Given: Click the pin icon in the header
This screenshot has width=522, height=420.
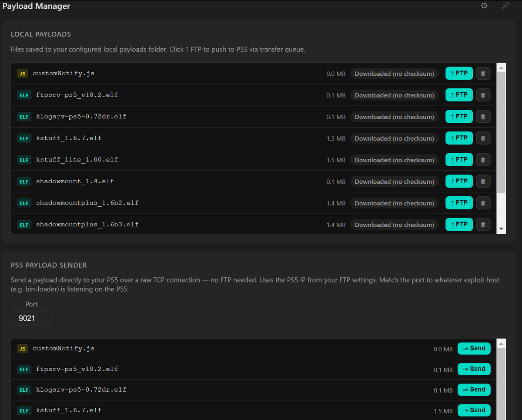Looking at the screenshot, I should click(505, 6).
